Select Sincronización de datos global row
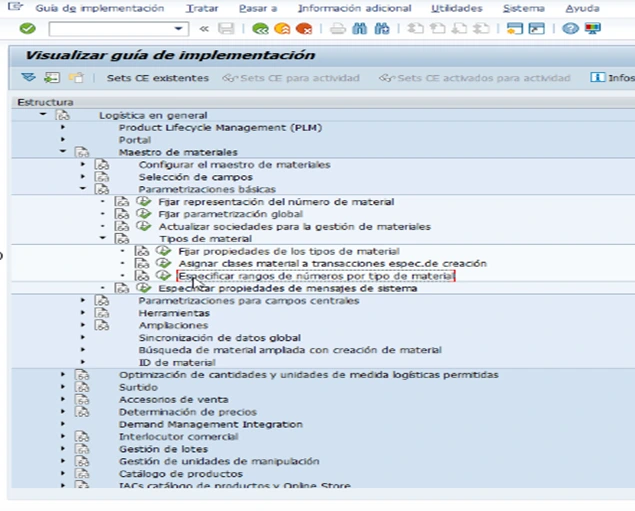 tap(219, 338)
